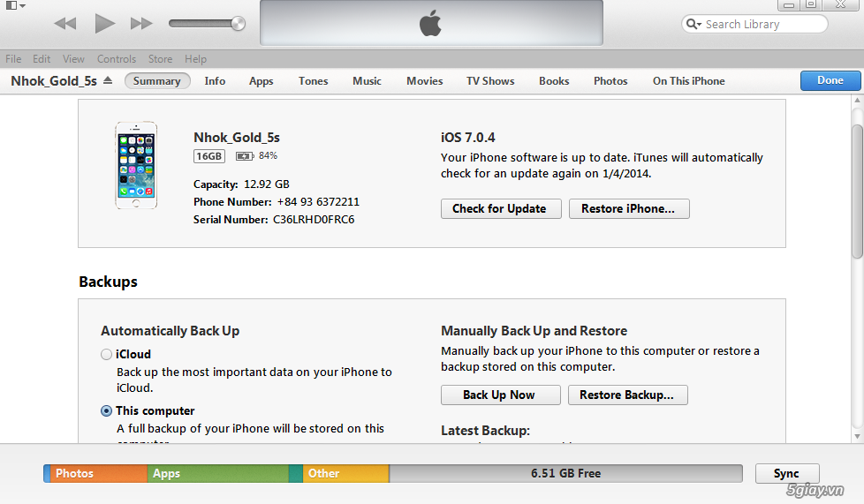This screenshot has width=864, height=504.
Task: Open the Help menu
Action: [x=195, y=59]
